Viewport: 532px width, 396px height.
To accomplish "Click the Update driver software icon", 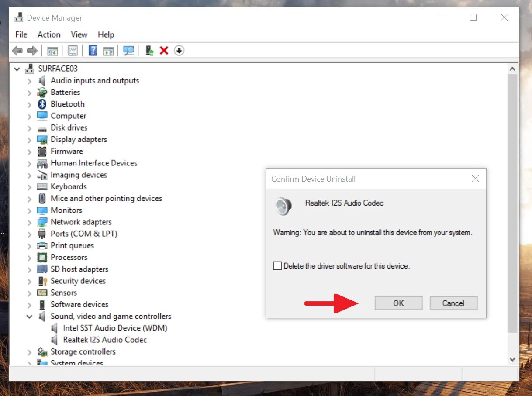I will coord(149,51).
